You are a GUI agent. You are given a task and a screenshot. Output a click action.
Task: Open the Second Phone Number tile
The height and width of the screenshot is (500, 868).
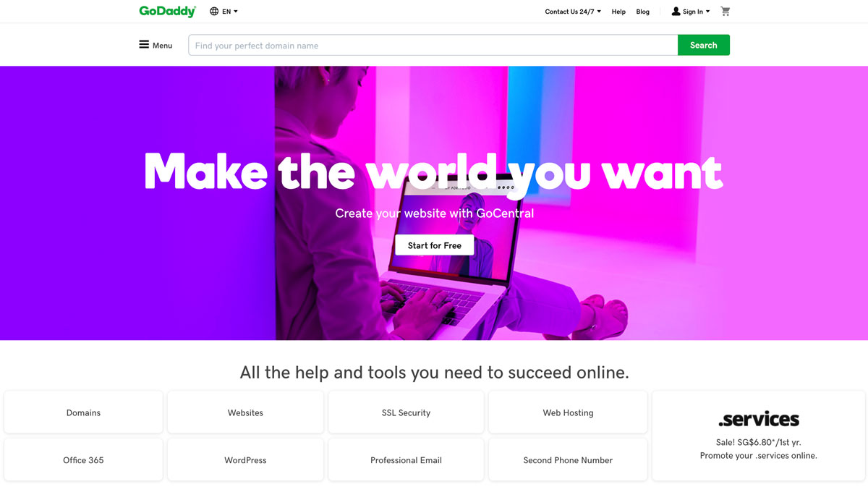coord(568,460)
